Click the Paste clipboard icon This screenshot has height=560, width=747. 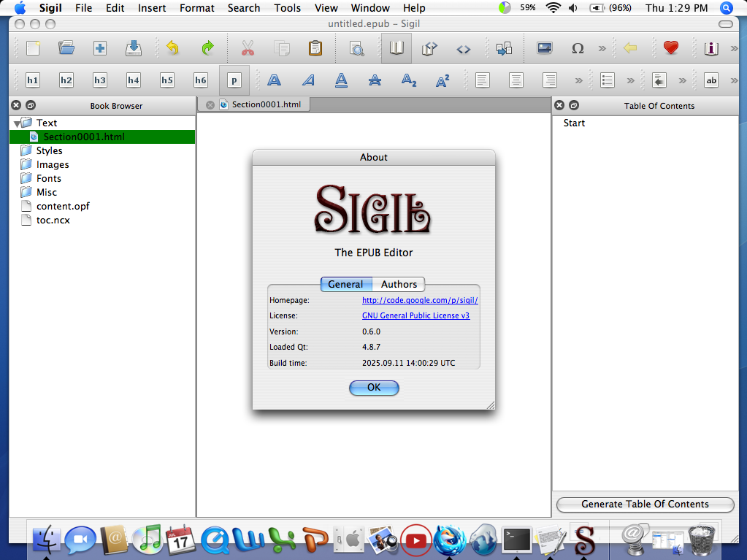315,48
